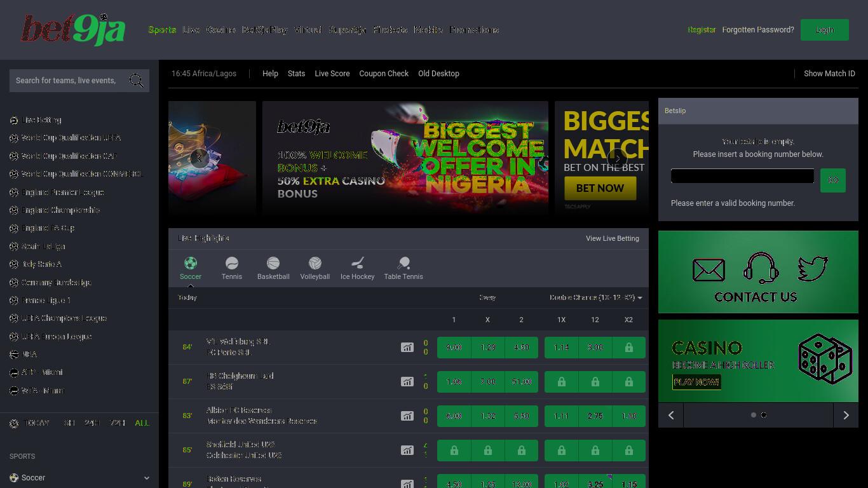This screenshot has width=868, height=488.
Task: Open Live Score link
Action: 332,74
